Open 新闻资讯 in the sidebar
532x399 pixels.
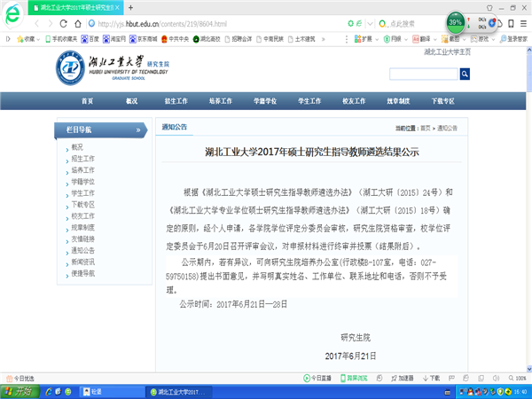[x=82, y=262]
